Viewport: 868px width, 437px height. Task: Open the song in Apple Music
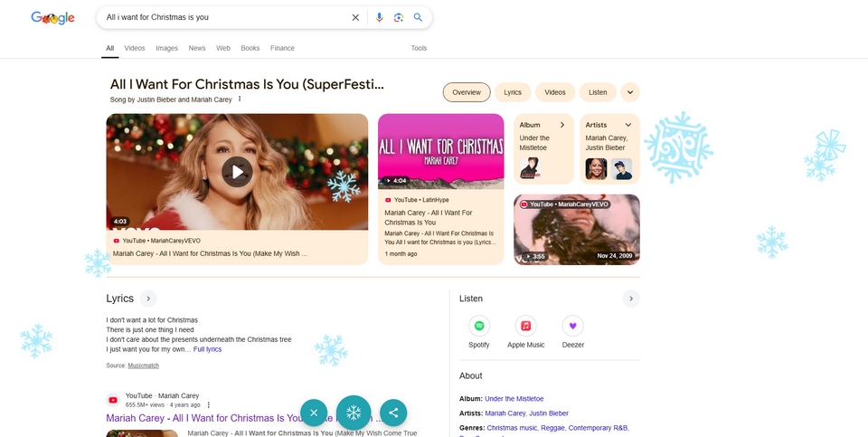coord(525,327)
